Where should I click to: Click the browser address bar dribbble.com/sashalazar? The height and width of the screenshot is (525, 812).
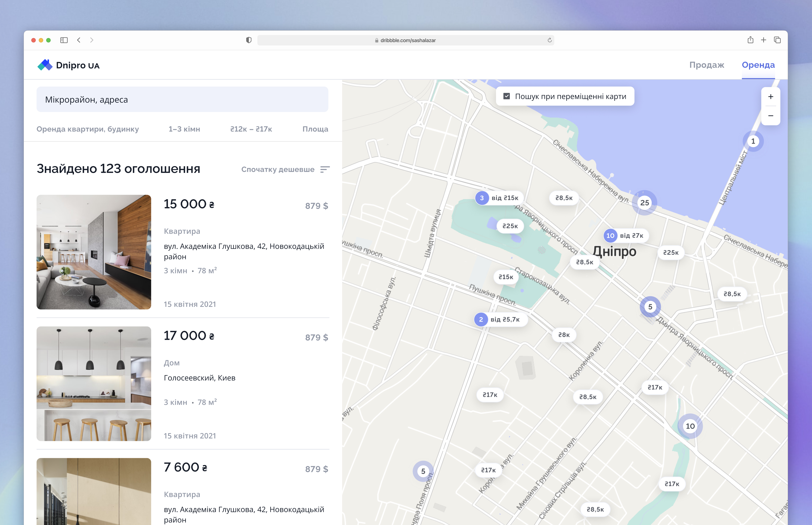pos(405,40)
